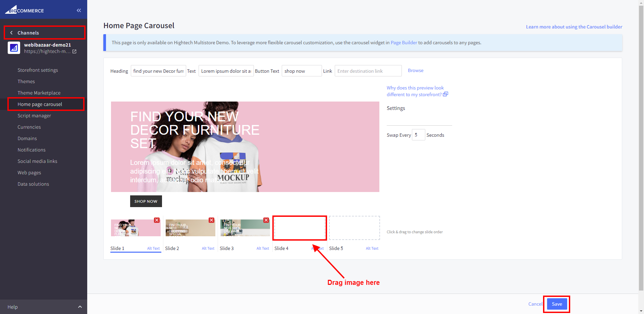The width and height of the screenshot is (644, 314).
Task: Collapse the sidebar with double-chevron icon
Action: pyautogui.click(x=79, y=10)
